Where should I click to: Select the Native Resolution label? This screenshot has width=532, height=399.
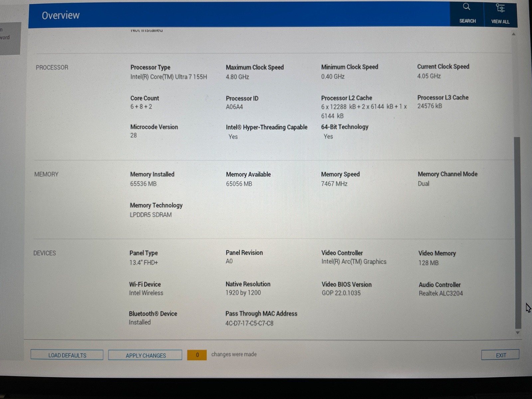coord(248,284)
